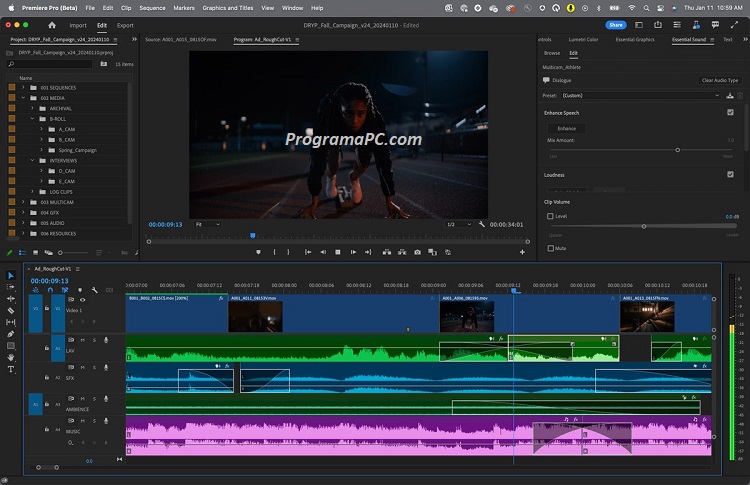Check the Mute checkbox
Screen dimensions: 750x485
[x=550, y=248]
